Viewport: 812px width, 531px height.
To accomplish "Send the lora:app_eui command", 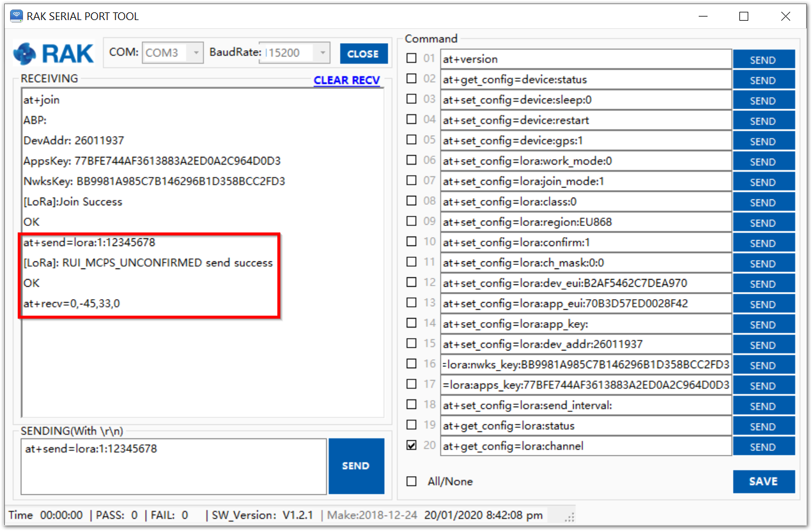I will coord(764,304).
